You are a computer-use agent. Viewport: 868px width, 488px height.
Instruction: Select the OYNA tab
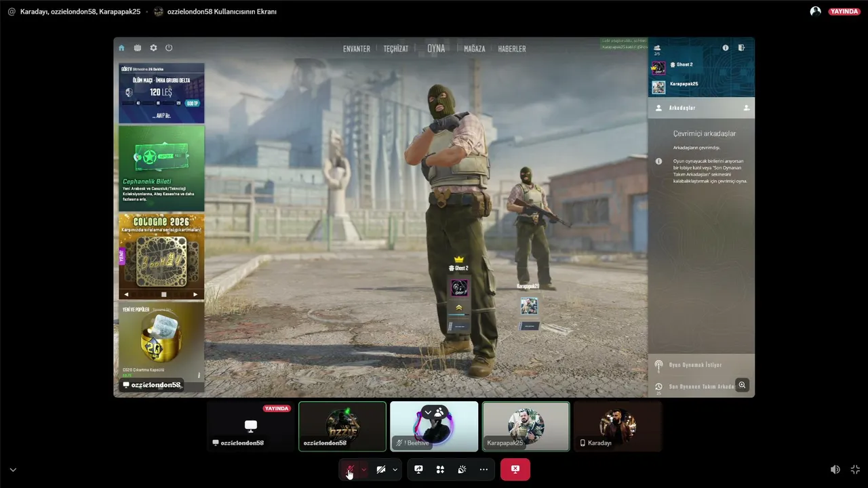click(436, 49)
